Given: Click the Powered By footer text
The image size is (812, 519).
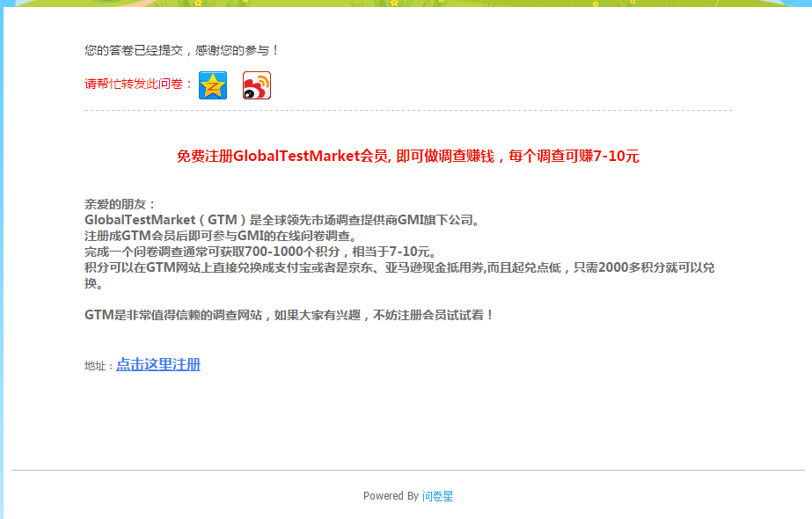Looking at the screenshot, I should pos(391,496).
